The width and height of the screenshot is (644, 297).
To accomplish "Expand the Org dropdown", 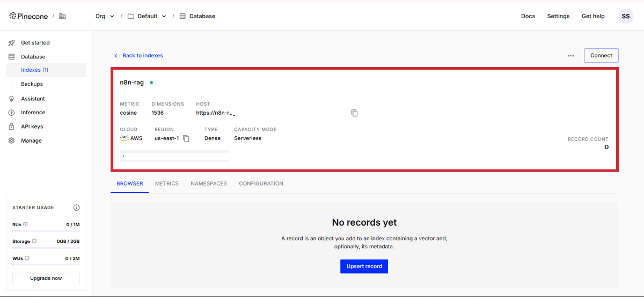I will (105, 16).
